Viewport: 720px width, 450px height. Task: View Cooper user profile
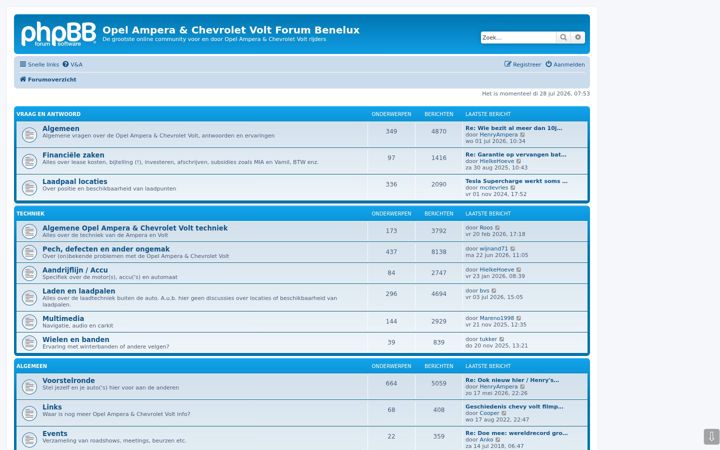pyautogui.click(x=489, y=413)
